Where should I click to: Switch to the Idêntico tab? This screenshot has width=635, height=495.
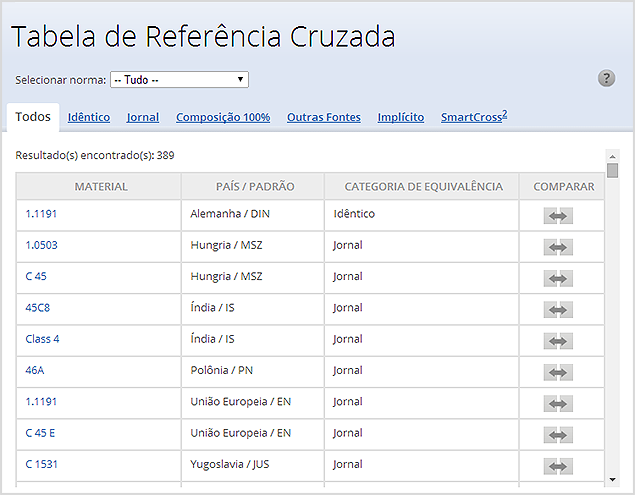coord(89,117)
